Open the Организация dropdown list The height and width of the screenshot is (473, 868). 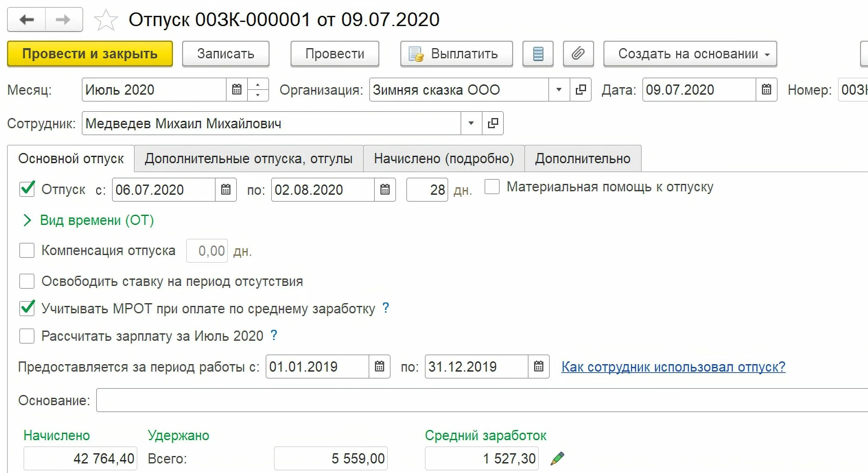point(559,89)
